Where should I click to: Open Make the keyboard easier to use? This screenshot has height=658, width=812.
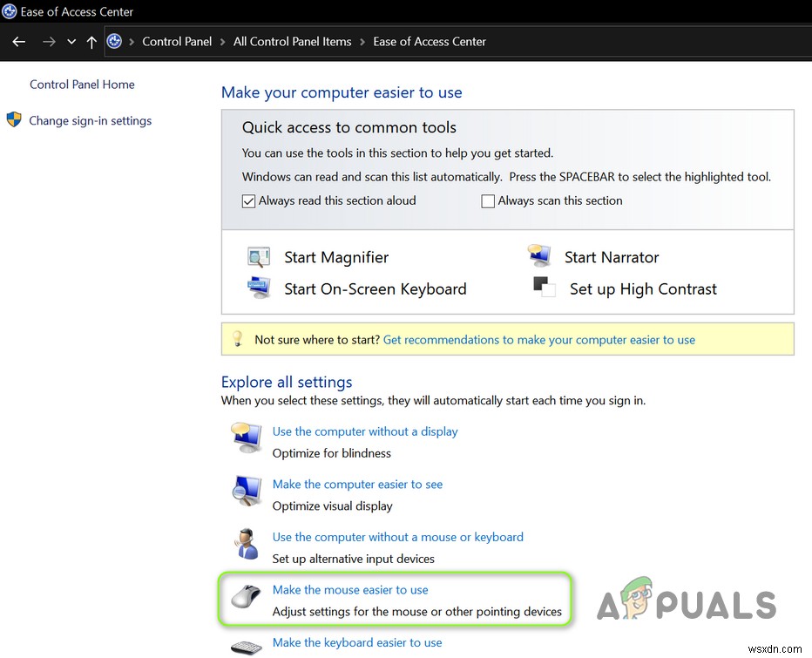pos(357,643)
